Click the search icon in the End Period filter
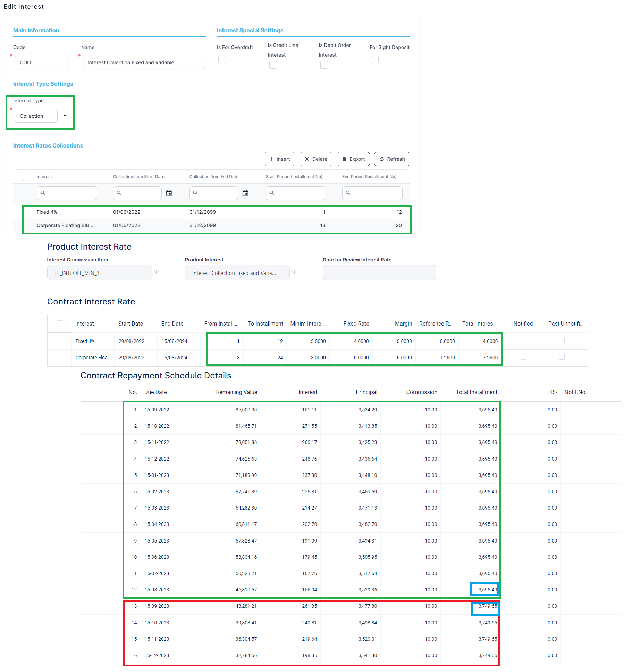The image size is (624, 672). [348, 193]
